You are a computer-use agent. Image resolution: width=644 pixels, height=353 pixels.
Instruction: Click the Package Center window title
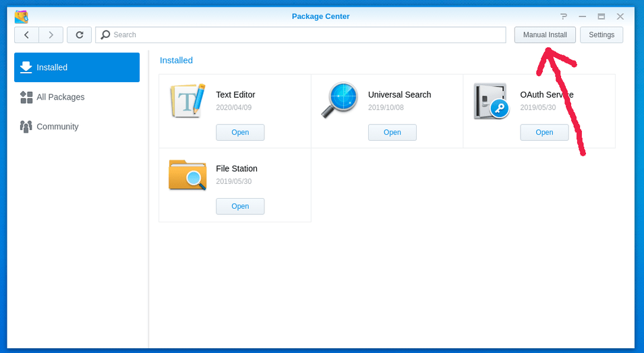pos(321,16)
